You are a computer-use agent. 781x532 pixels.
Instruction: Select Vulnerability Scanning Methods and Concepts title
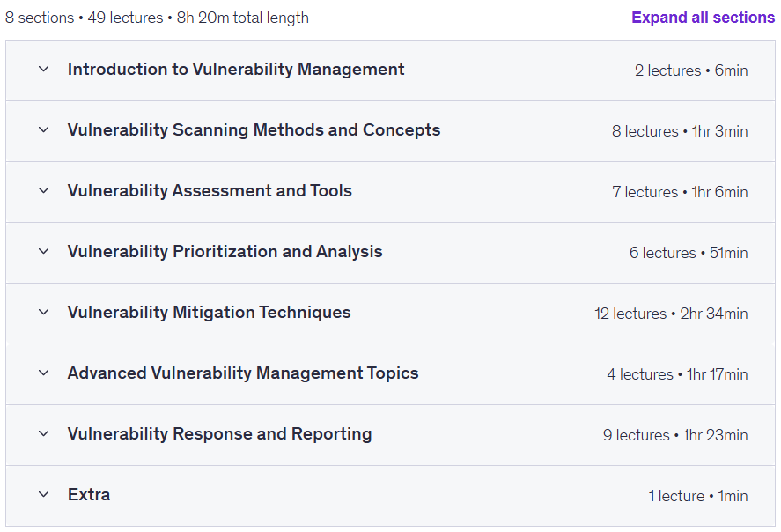click(x=254, y=130)
